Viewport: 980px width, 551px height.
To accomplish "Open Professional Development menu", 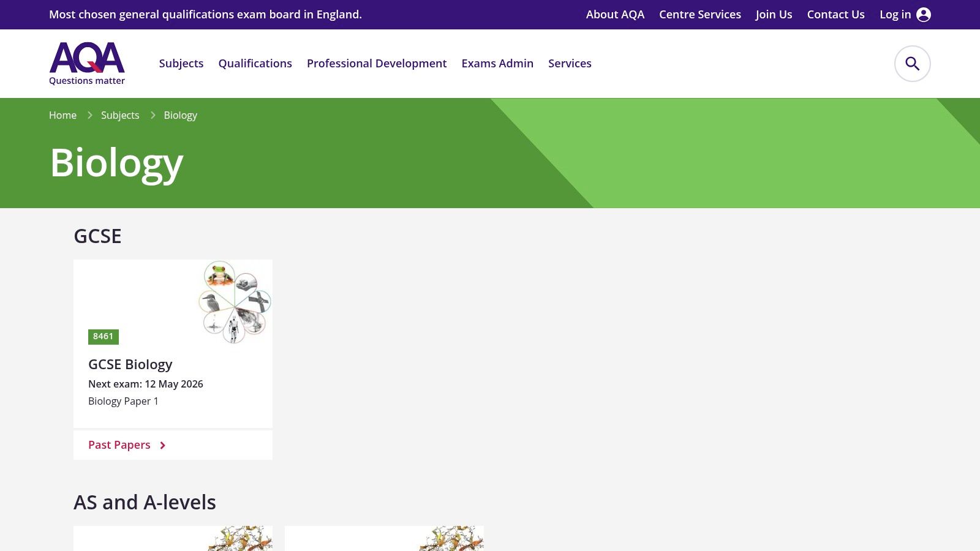I will [x=377, y=64].
